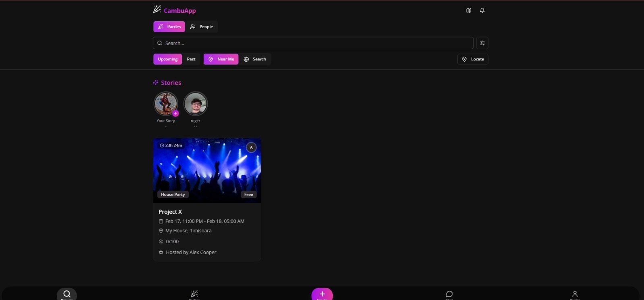
Task: Click the 23h 24m countdown badge
Action: (x=171, y=145)
